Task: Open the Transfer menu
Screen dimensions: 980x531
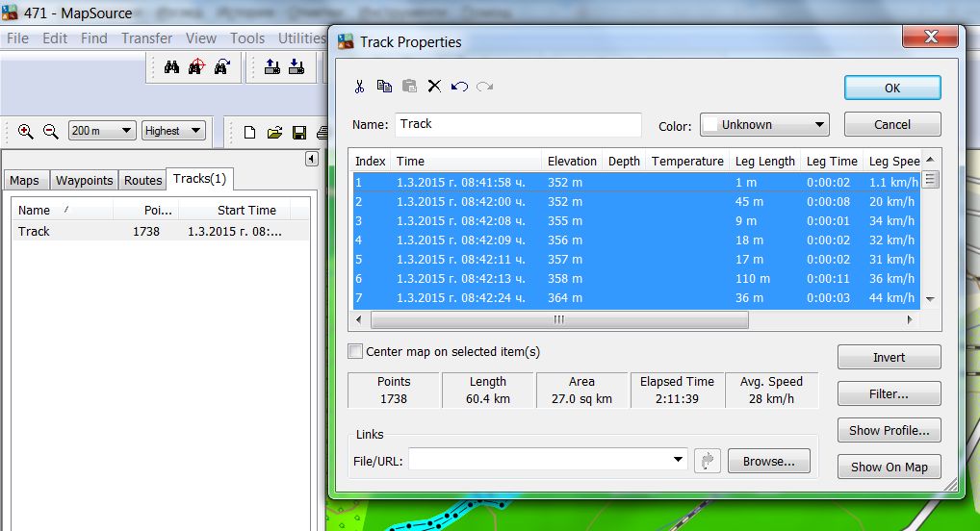Action: [x=147, y=38]
